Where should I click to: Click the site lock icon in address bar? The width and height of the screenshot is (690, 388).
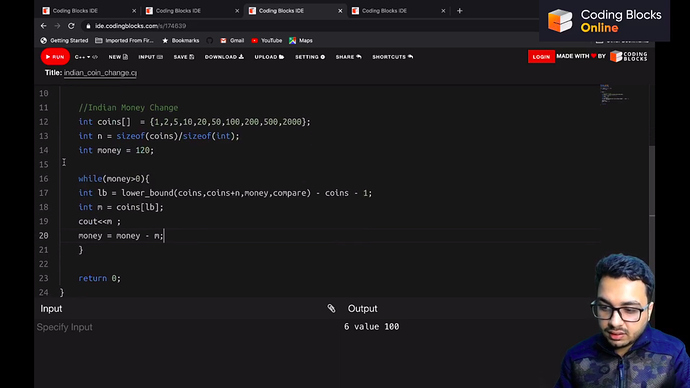coord(88,26)
